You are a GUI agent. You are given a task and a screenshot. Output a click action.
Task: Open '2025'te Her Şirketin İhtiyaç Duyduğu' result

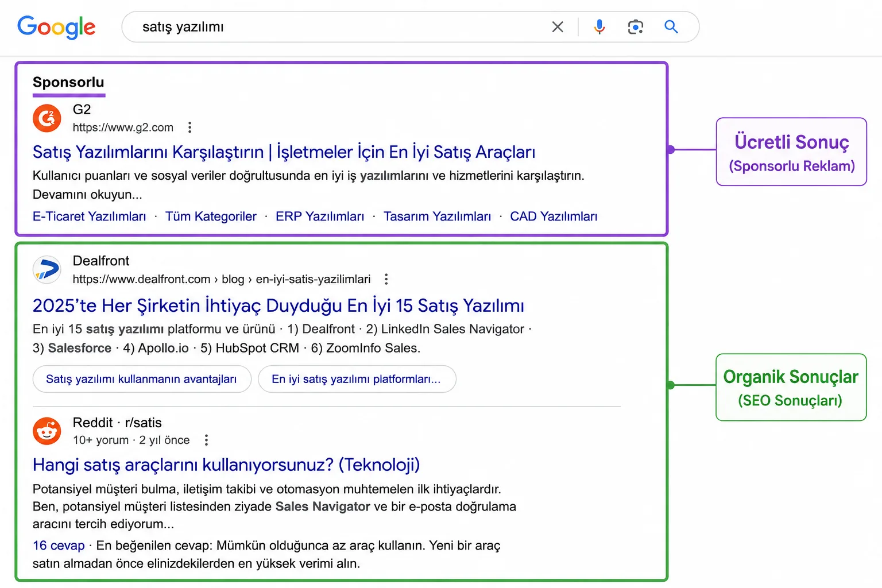point(278,305)
